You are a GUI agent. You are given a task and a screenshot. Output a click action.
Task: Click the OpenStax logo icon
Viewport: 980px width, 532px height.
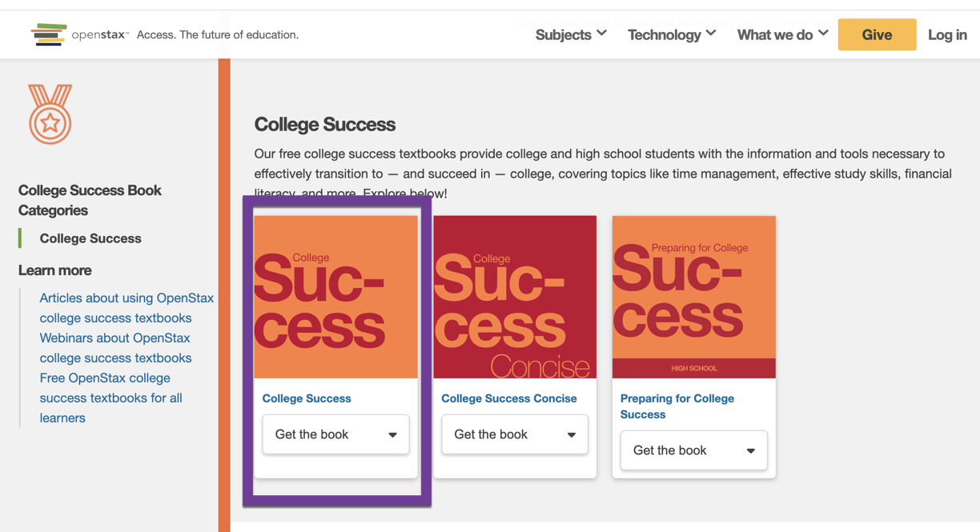pos(50,34)
